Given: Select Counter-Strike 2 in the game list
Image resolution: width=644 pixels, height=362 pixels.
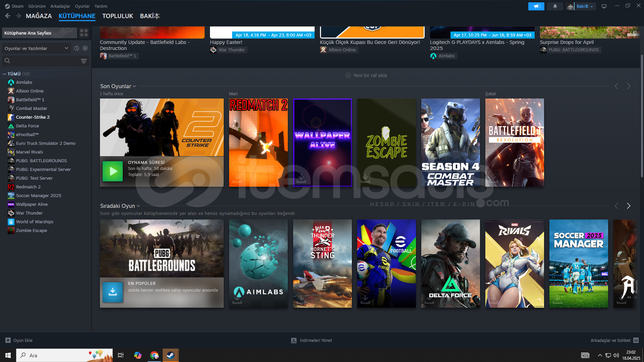Looking at the screenshot, I should (x=33, y=117).
